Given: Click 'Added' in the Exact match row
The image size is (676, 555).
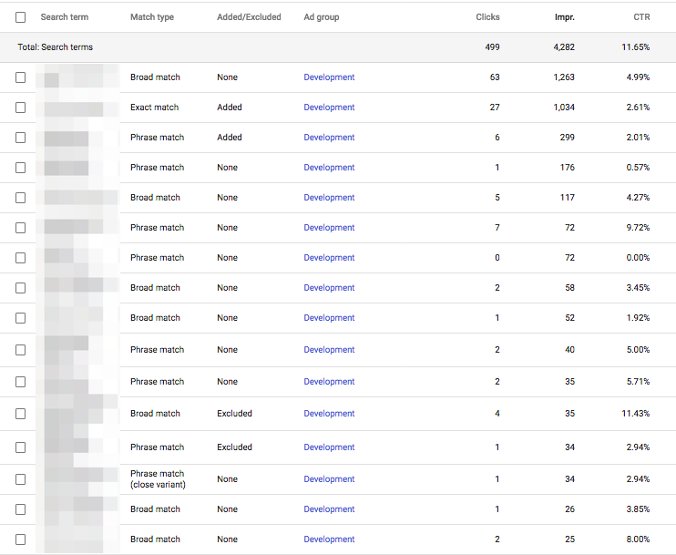Looking at the screenshot, I should coord(229,107).
